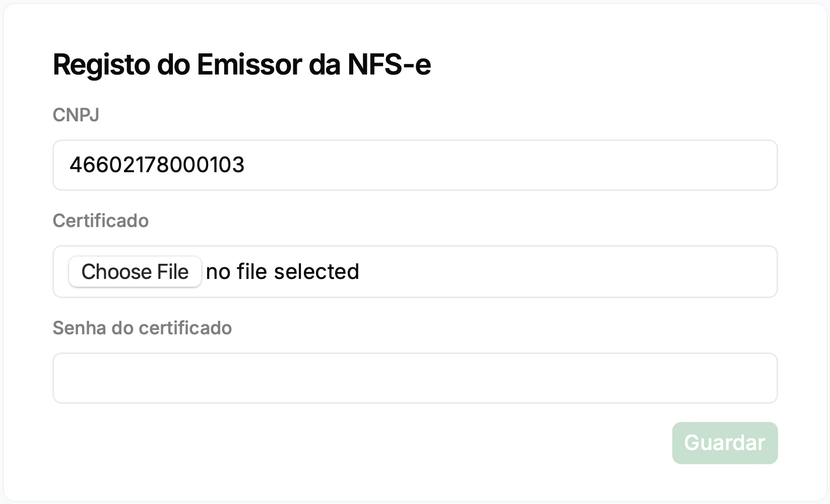Focus the CNPJ input field
The image size is (830, 504).
[415, 165]
